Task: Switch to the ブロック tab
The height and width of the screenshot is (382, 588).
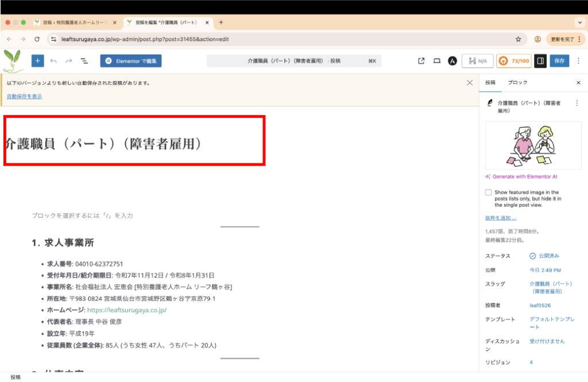Action: [517, 83]
